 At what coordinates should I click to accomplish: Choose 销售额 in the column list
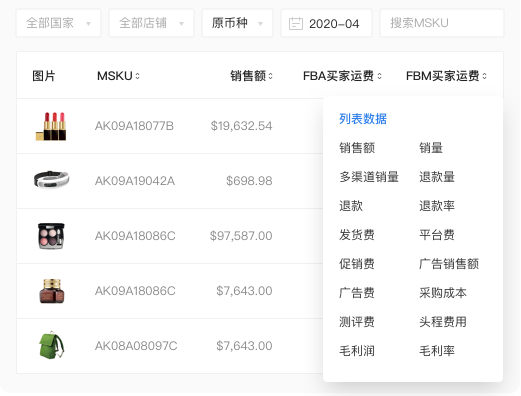(357, 148)
